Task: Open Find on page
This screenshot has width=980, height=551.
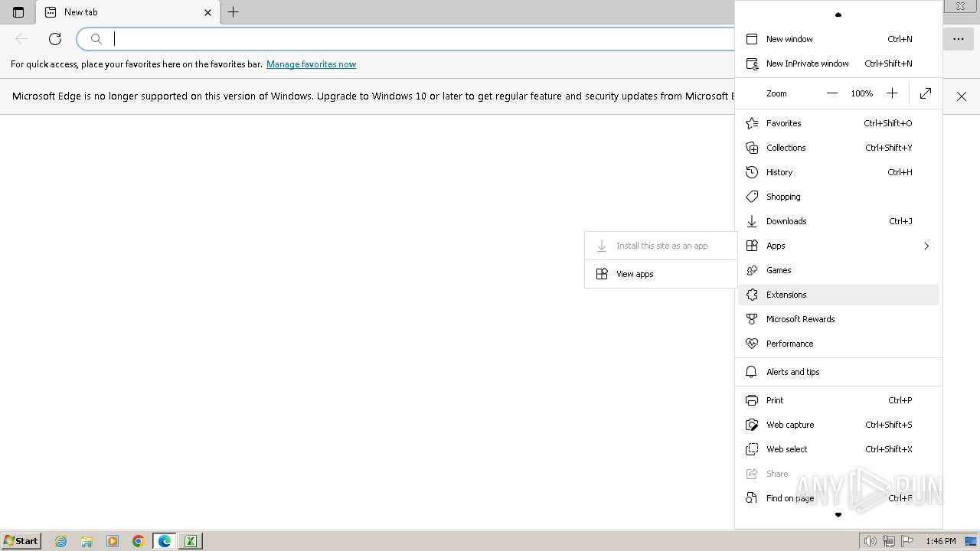Action: point(838,498)
